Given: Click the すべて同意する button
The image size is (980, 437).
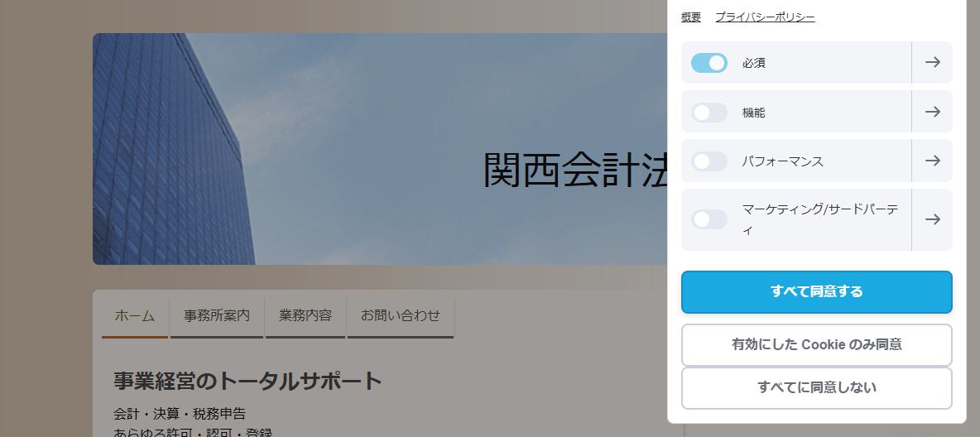Looking at the screenshot, I should [x=816, y=292].
